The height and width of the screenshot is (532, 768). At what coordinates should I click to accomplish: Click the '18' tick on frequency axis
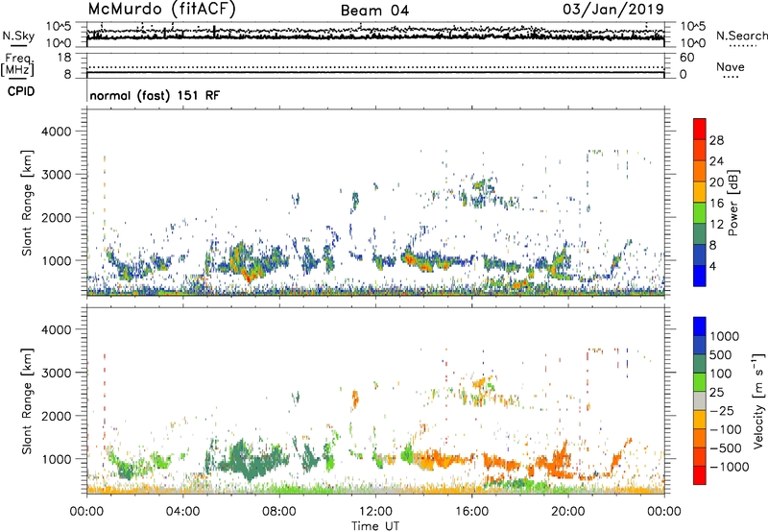click(x=64, y=58)
